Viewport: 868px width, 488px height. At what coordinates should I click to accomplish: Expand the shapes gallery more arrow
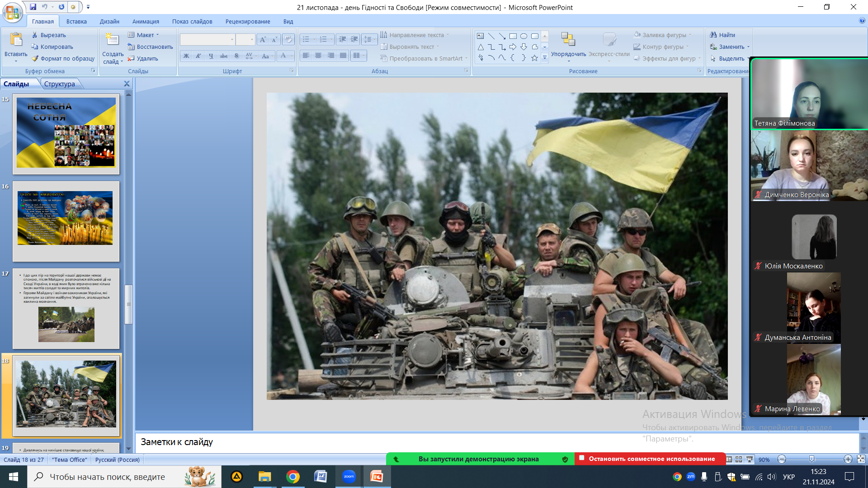click(545, 58)
